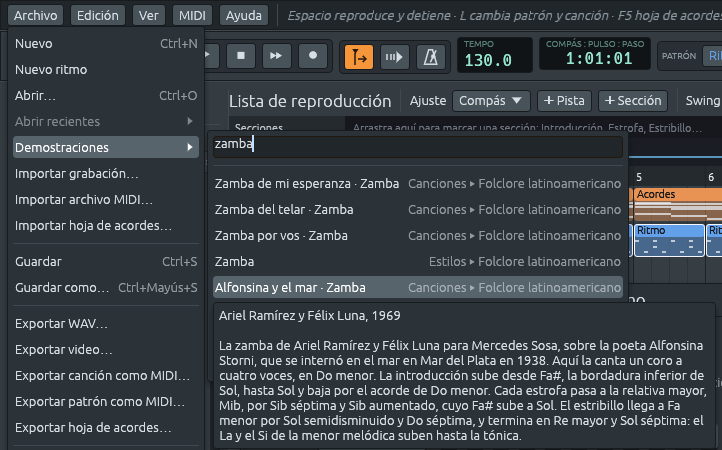
Task: Click the count-in bars icon
Action: point(395,57)
